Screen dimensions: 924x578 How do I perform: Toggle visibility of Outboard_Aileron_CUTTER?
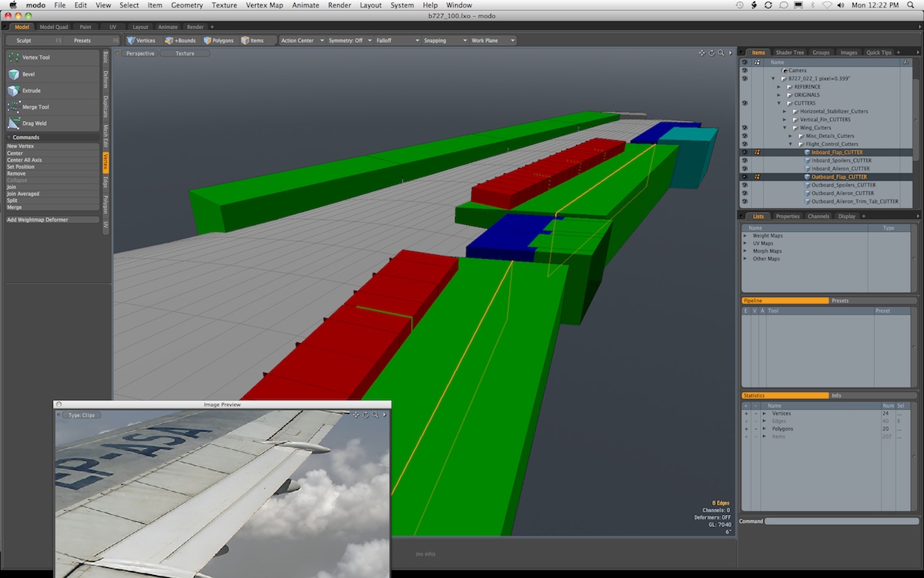[x=745, y=193]
